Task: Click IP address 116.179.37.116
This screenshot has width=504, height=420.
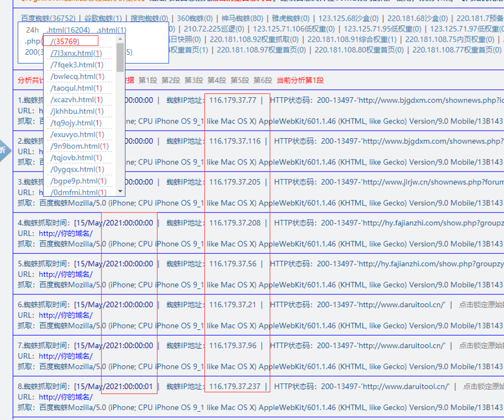Action: click(x=235, y=141)
